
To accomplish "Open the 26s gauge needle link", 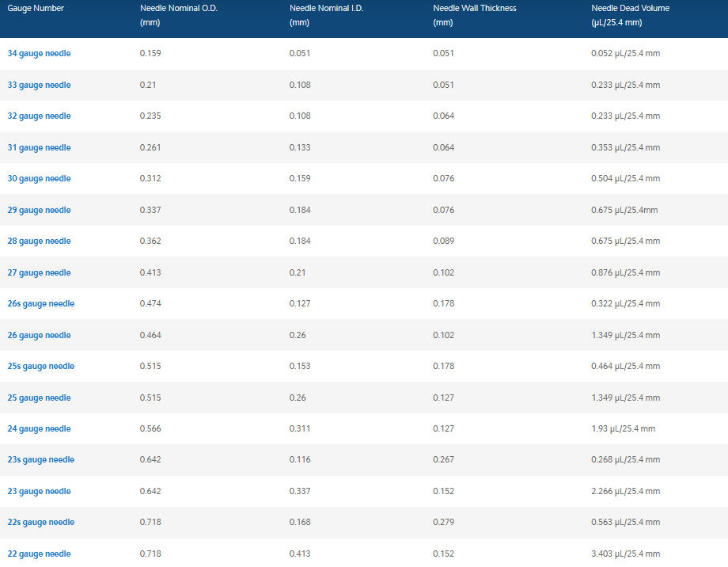I will [41, 303].
